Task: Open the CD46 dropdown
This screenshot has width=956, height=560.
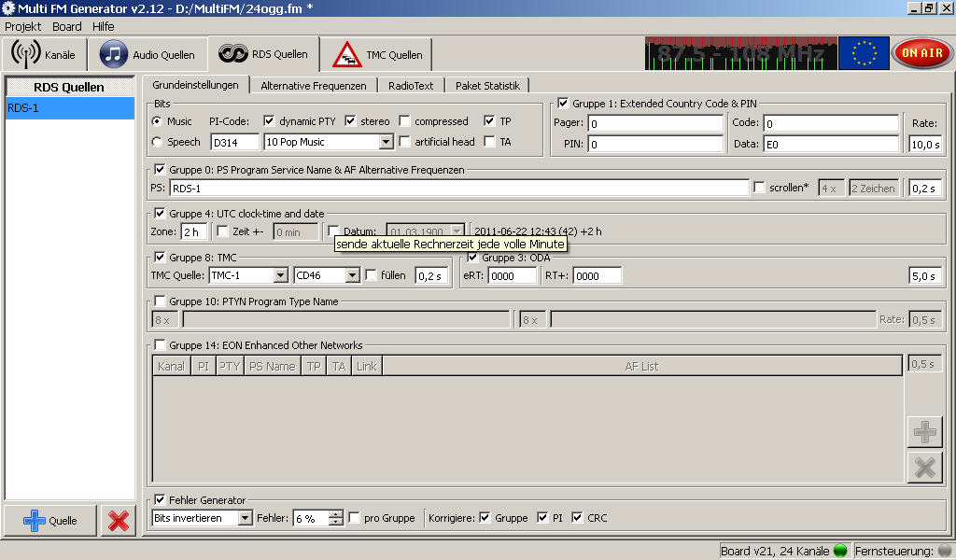Action: point(326,275)
